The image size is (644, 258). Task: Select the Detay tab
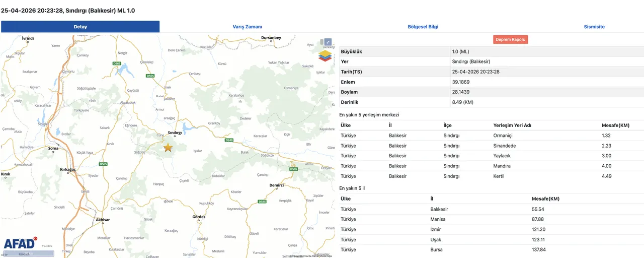point(80,27)
